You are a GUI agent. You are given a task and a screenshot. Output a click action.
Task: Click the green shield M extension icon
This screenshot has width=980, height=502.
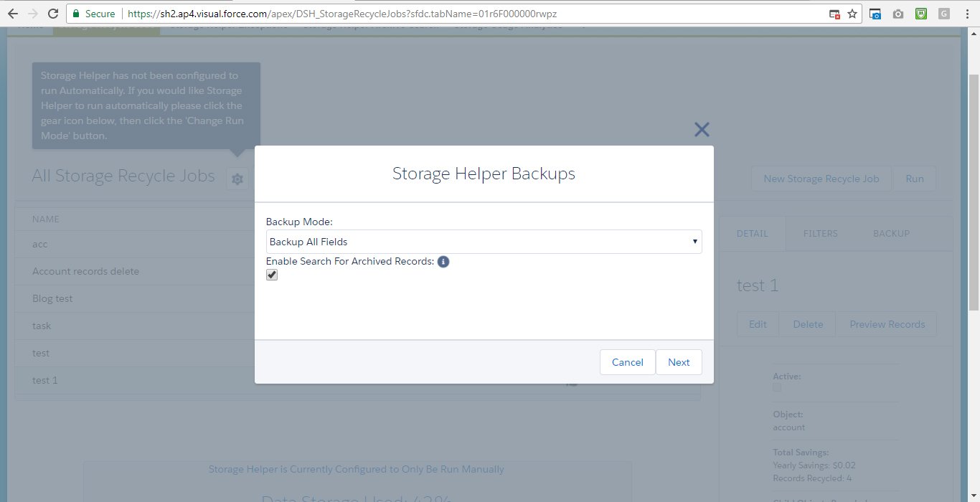[x=921, y=14]
